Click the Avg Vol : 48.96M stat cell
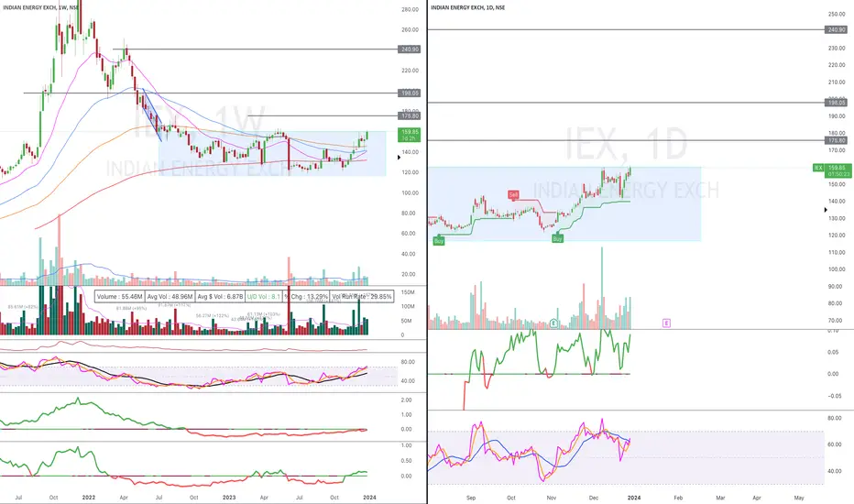This screenshot has width=854, height=504. click(x=170, y=296)
